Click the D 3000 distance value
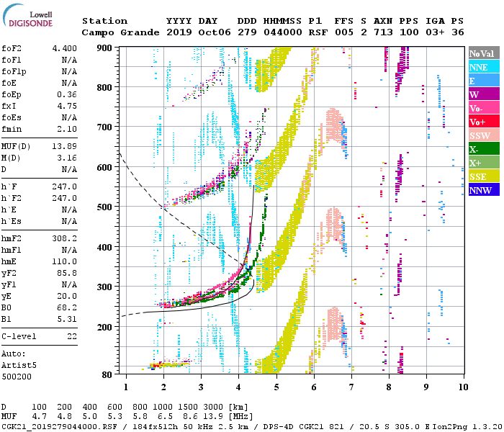This screenshot has width=504, height=432. [x=213, y=408]
